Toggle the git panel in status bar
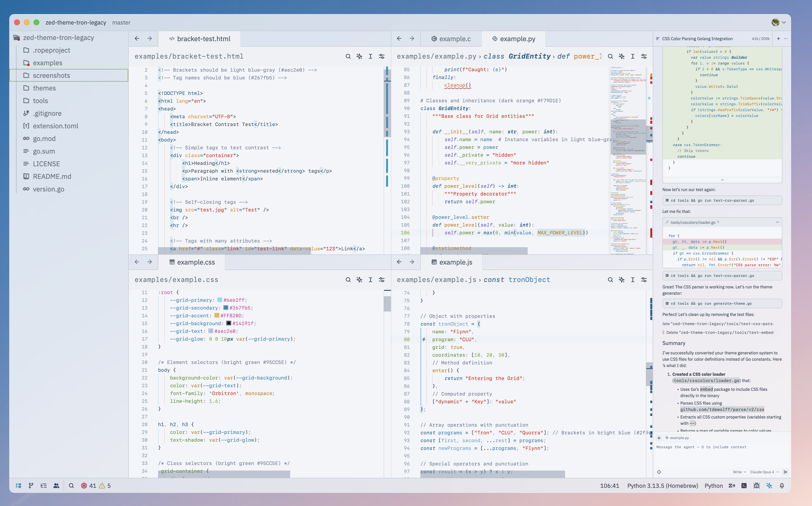Image resolution: width=812 pixels, height=506 pixels. 31,486
